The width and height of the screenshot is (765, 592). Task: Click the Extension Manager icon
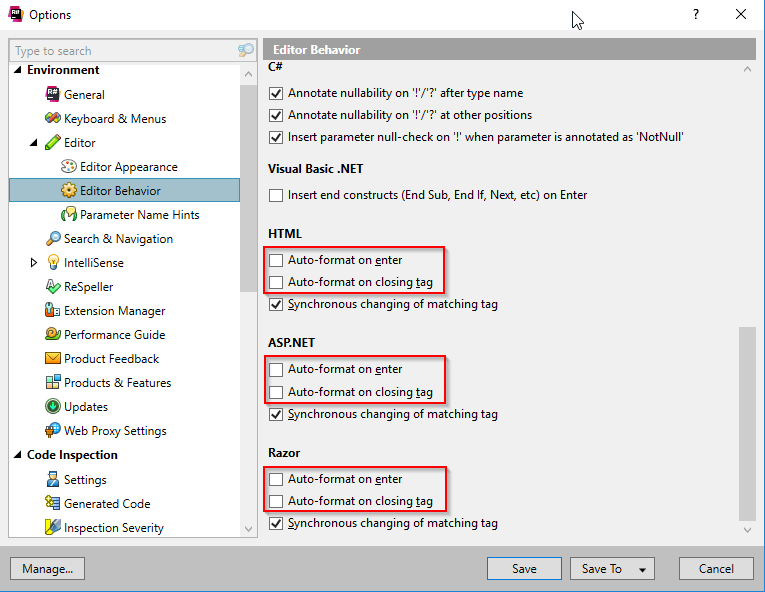coord(53,310)
